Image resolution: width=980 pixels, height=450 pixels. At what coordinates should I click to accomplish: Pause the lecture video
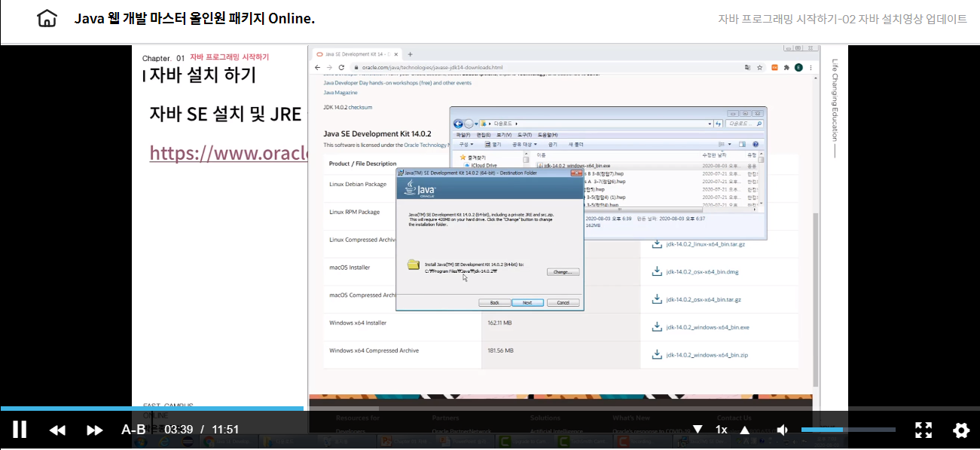click(20, 430)
